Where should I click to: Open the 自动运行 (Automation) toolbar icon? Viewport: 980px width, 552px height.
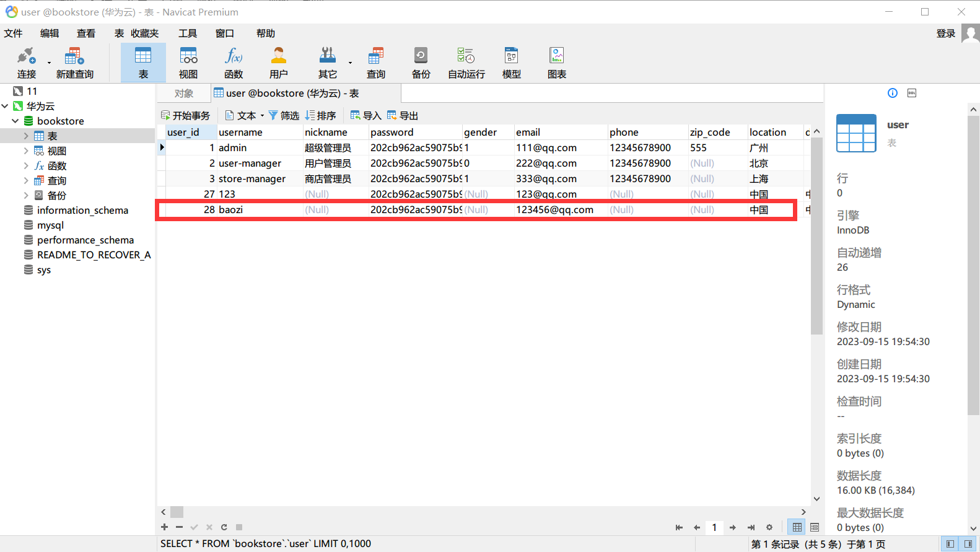[466, 63]
